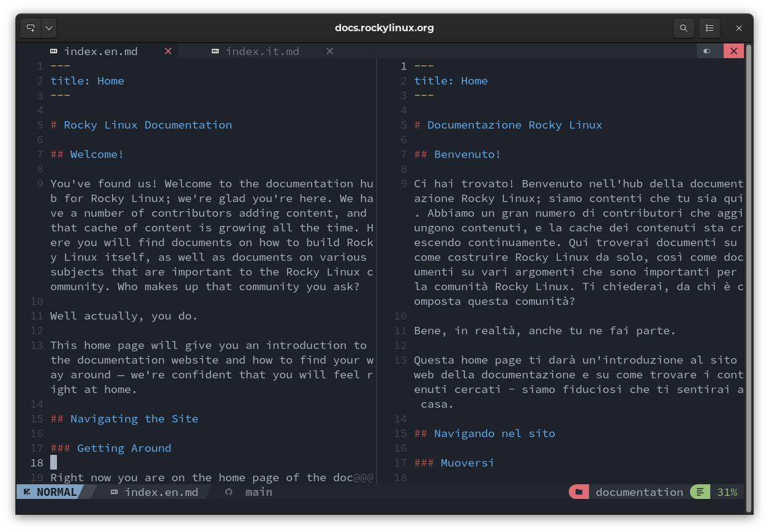Image resolution: width=769 pixels, height=532 pixels.
Task: Close the index.en.md buffer tab
Action: tap(168, 51)
